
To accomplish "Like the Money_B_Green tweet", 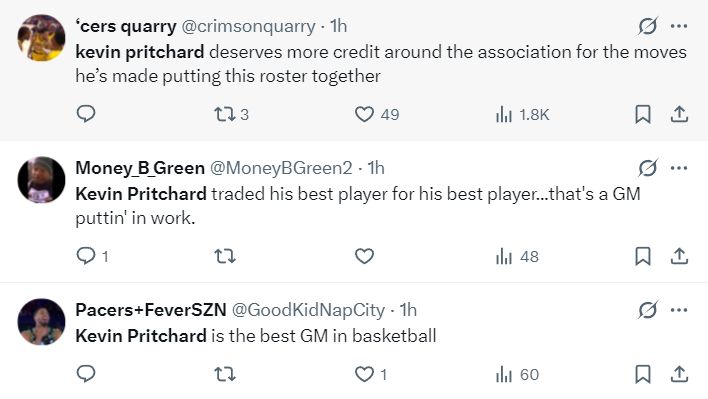I will pos(364,256).
